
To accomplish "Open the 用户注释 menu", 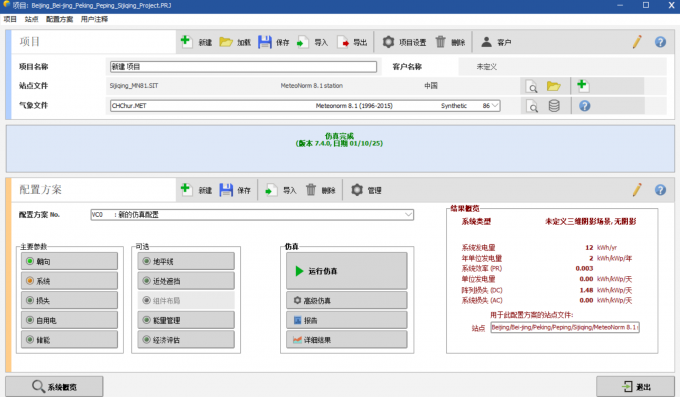I will [x=94, y=19].
